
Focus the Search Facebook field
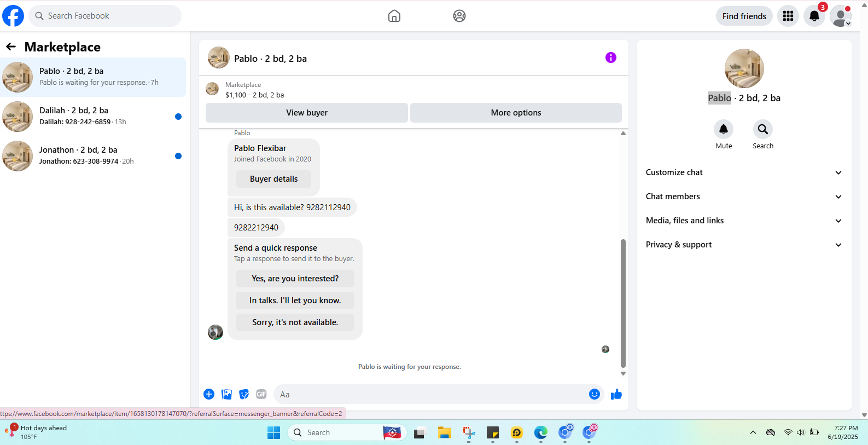tap(105, 16)
